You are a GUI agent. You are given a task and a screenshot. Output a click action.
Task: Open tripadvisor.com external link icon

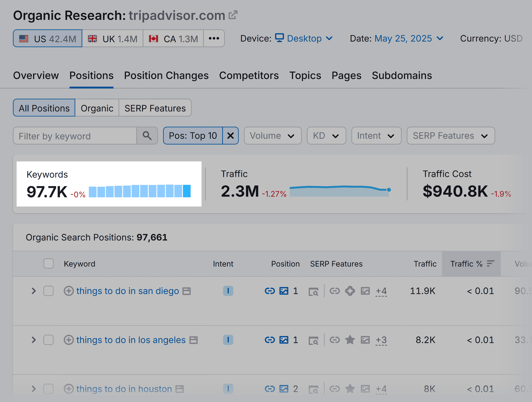(233, 15)
